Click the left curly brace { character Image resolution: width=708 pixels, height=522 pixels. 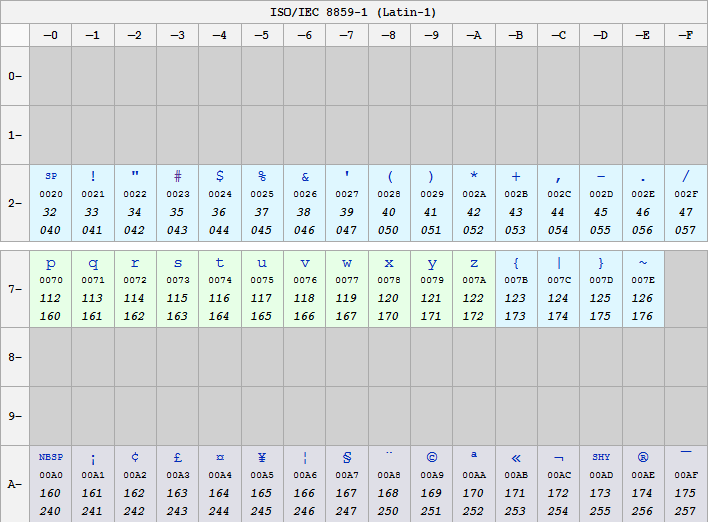[x=516, y=263]
